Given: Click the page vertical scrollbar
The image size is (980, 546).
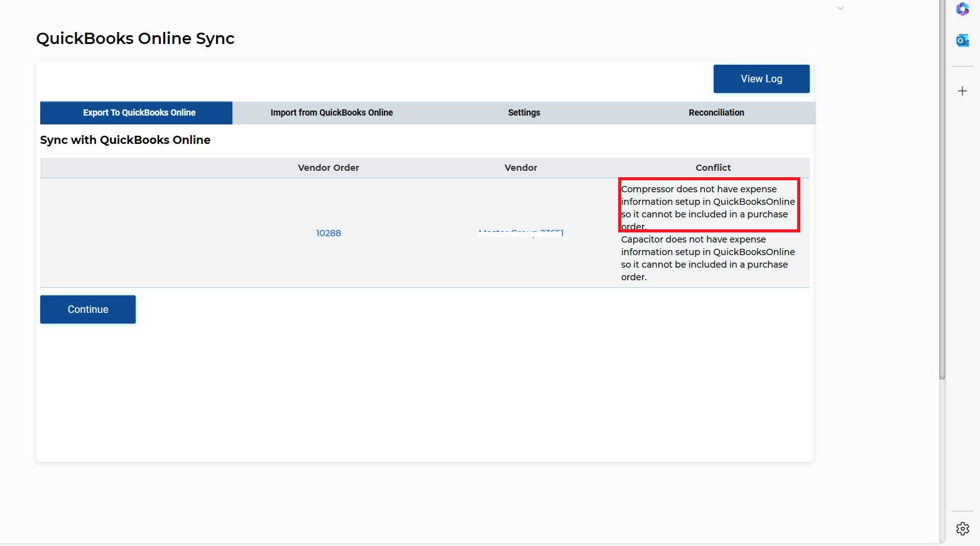Looking at the screenshot, I should (x=942, y=190).
